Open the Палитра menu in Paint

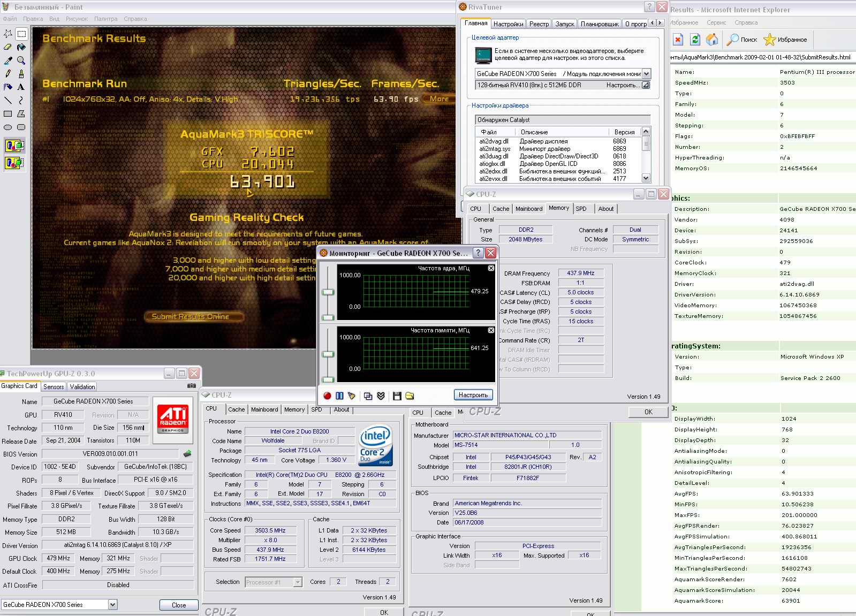(105, 19)
